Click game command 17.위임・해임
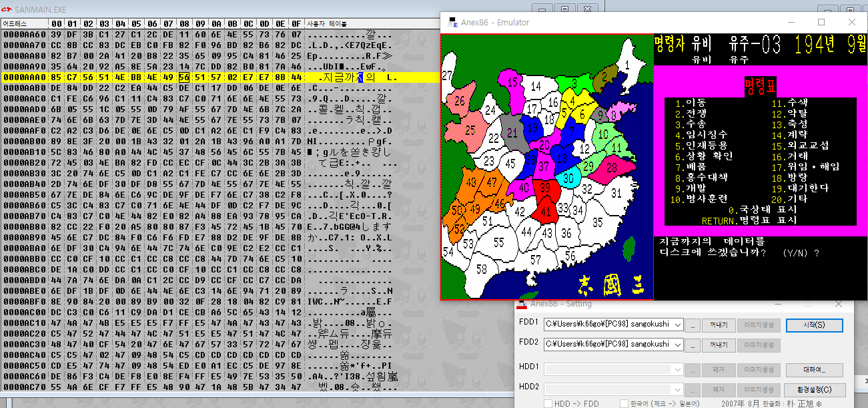 pyautogui.click(x=805, y=167)
